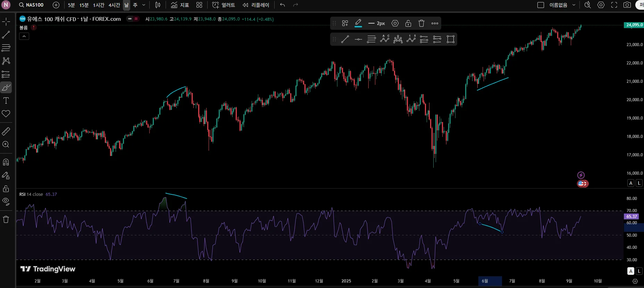This screenshot has height=288, width=644.
Task: Open the heart favorites icons tool
Action: click(x=6, y=114)
